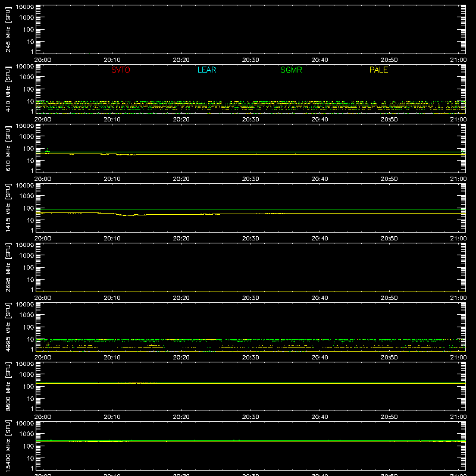Select the 8800 MHz [SFU] axis title
The image size is (476, 476).
[x=8, y=386]
